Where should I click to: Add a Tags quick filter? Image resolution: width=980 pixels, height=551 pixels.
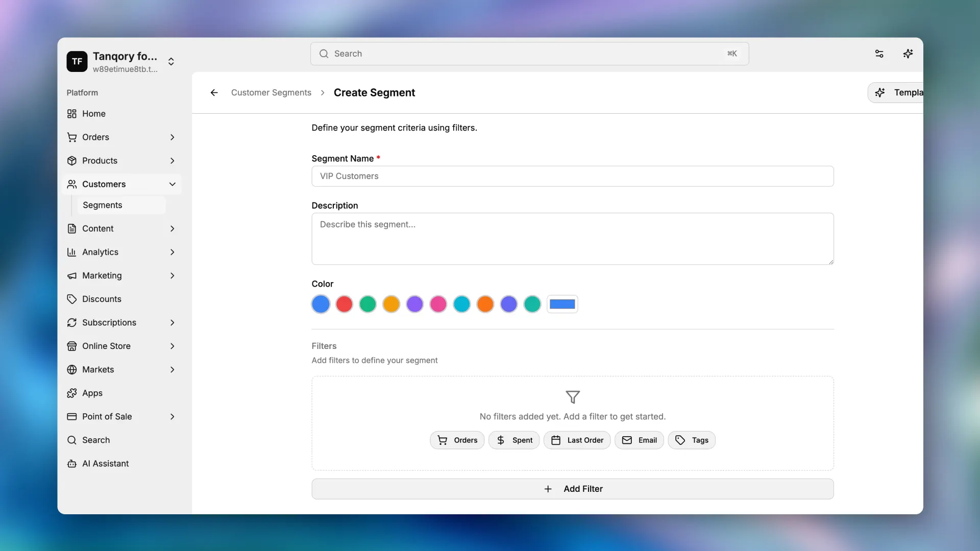692,440
